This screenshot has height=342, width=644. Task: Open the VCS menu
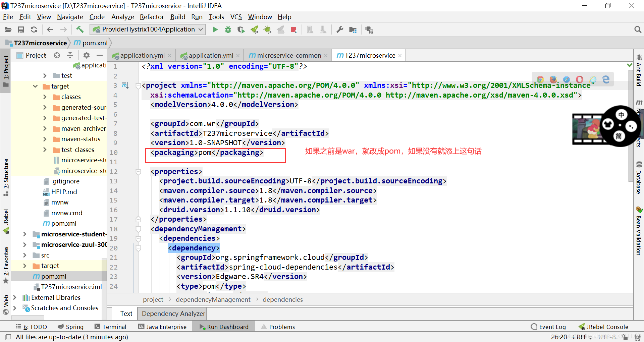pos(236,17)
